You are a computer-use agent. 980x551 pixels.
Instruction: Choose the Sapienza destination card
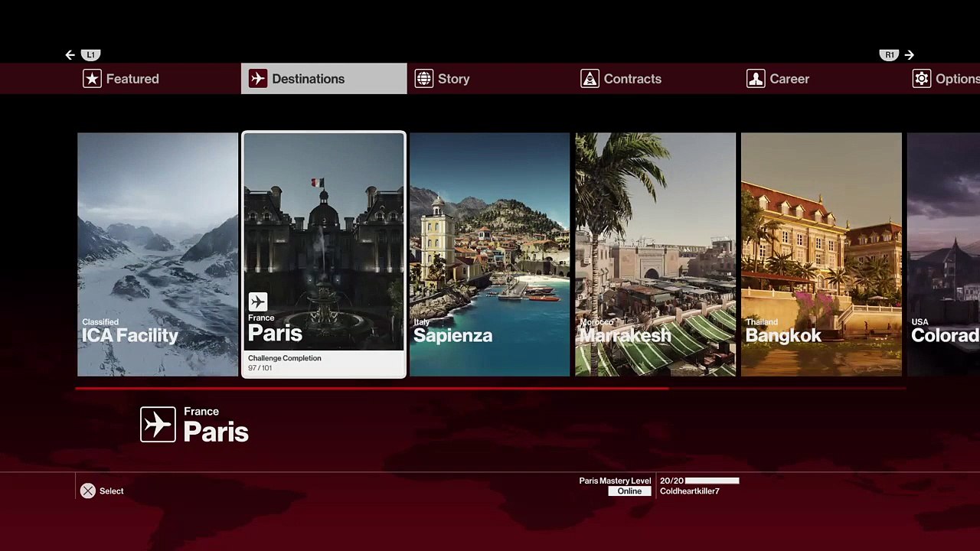coord(490,255)
